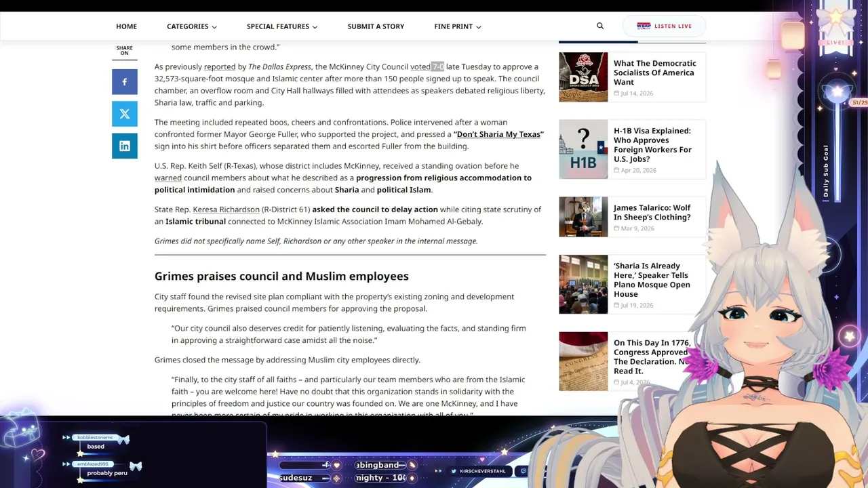Select heading 'Grimes praises council and Muslim employees'
The image size is (868, 488).
(x=281, y=276)
